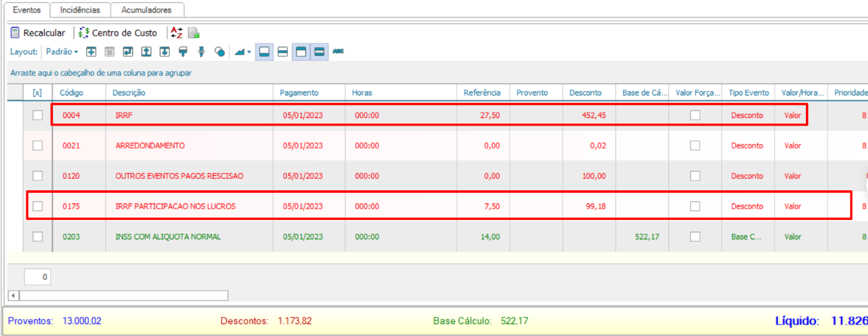Viewport: 868px width, 336px height.
Task: Click the overlapping circles icon in layout toolbar
Action: pos(219,52)
